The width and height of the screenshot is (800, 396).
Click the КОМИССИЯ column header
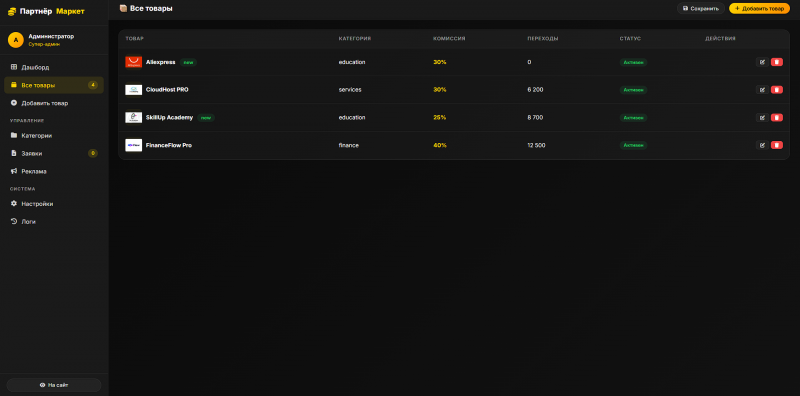pyautogui.click(x=449, y=39)
